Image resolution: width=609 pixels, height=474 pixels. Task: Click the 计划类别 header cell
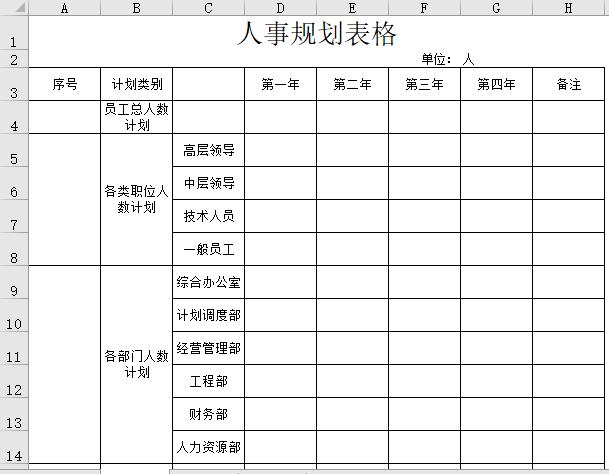tap(136, 85)
